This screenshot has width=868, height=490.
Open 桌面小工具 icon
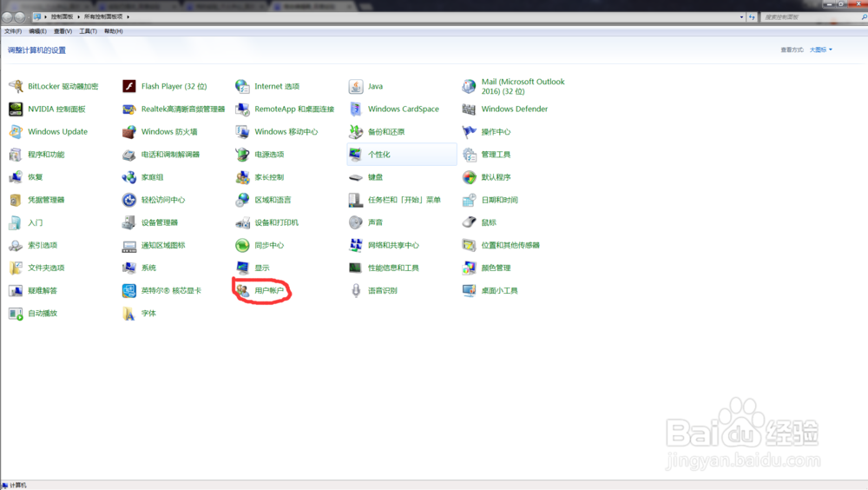469,290
